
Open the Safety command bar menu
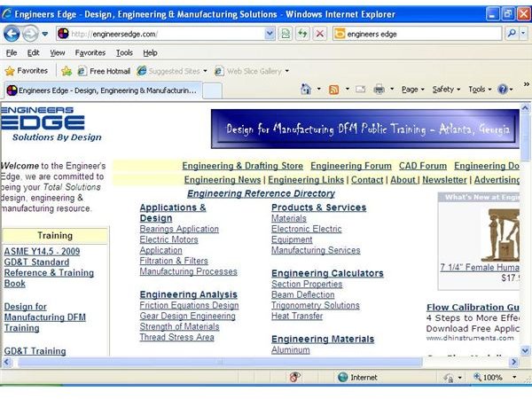coord(446,90)
